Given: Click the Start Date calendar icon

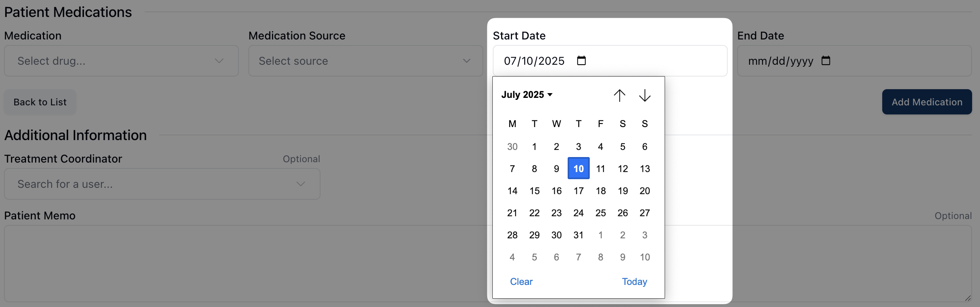Looking at the screenshot, I should tap(581, 61).
